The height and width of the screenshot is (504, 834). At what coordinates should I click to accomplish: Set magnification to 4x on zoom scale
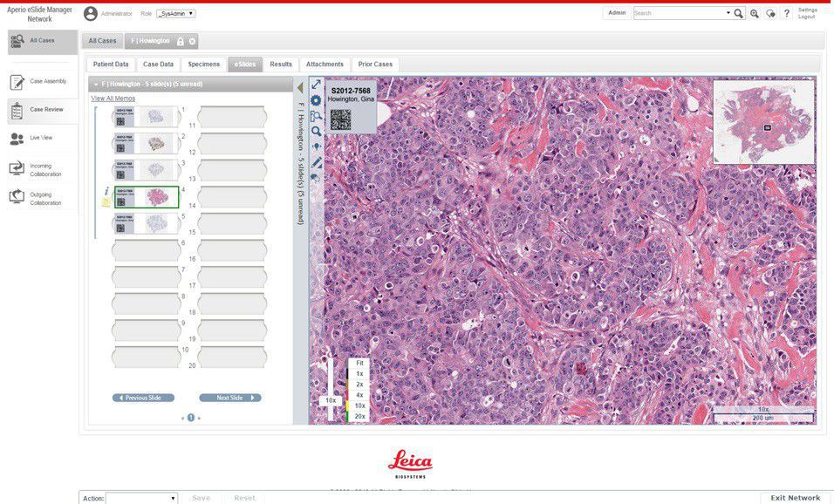coord(359,395)
